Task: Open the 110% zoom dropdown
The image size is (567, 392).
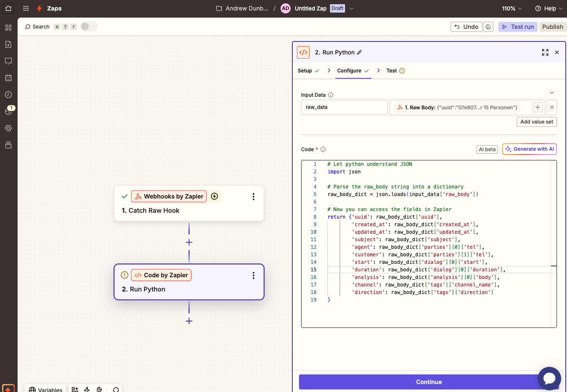Action: (x=512, y=8)
